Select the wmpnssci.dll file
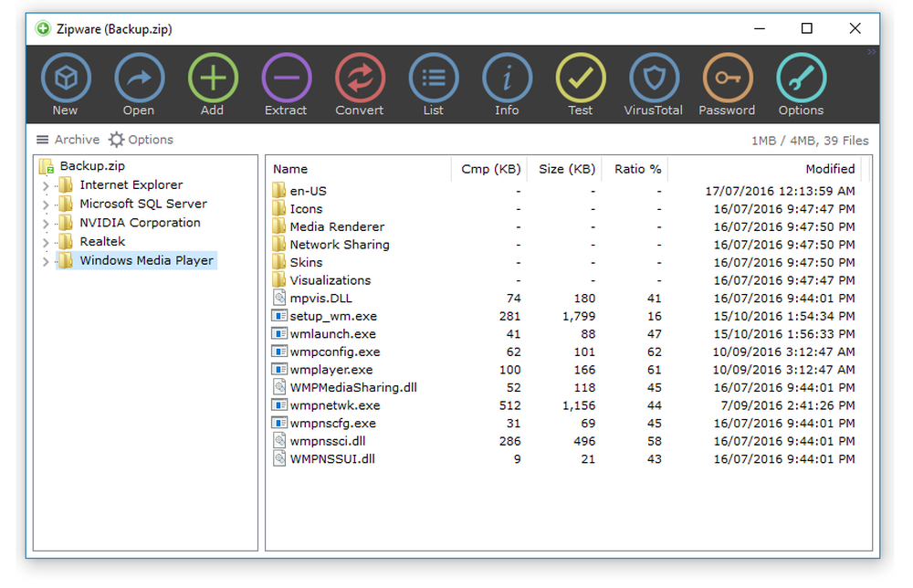Viewport: 913px width, 588px height. pos(564,441)
